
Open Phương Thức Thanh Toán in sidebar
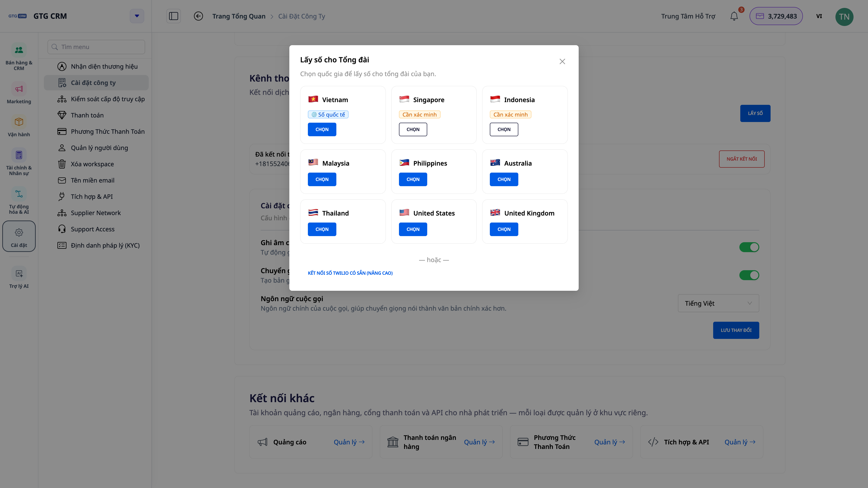tap(96, 131)
